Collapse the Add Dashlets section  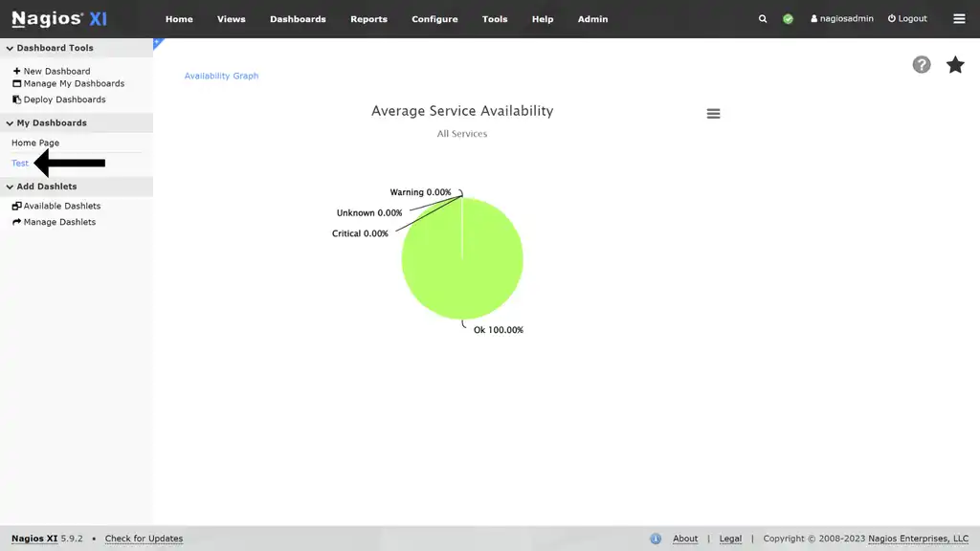pos(9,186)
